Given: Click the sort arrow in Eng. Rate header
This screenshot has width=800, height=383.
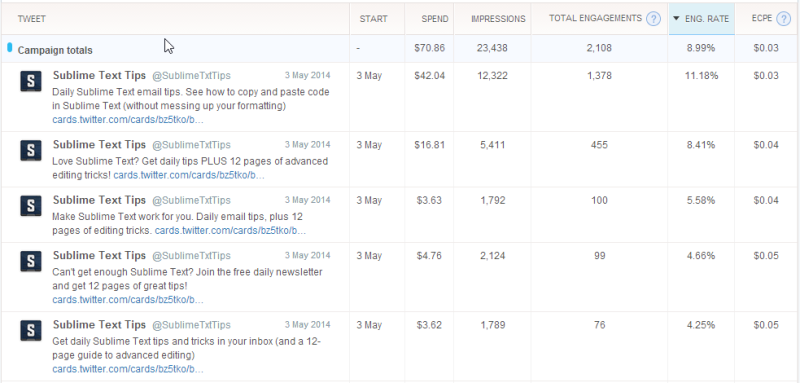Looking at the screenshot, I should (x=676, y=18).
